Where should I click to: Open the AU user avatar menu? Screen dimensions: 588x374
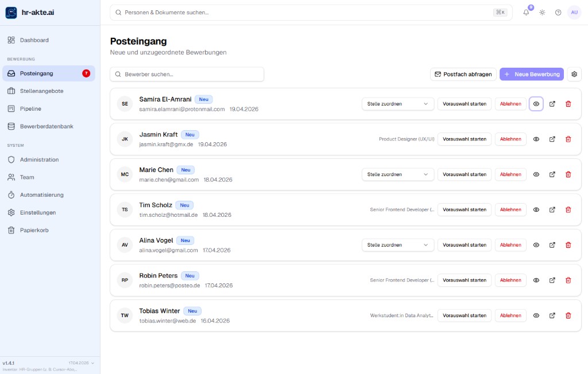coord(574,13)
